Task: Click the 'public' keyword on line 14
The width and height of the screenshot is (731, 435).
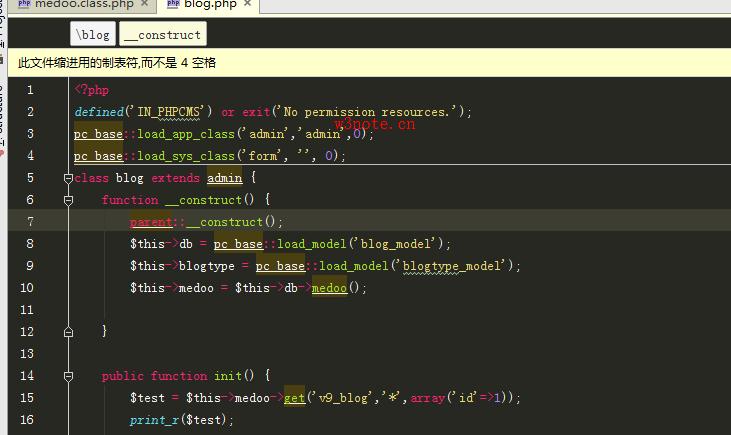Action: (x=123, y=376)
